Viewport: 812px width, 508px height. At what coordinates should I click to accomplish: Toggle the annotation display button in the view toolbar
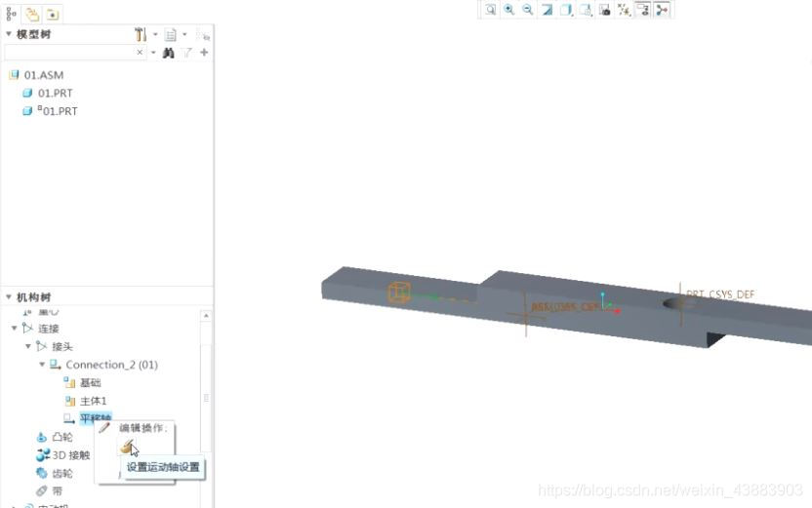point(643,9)
